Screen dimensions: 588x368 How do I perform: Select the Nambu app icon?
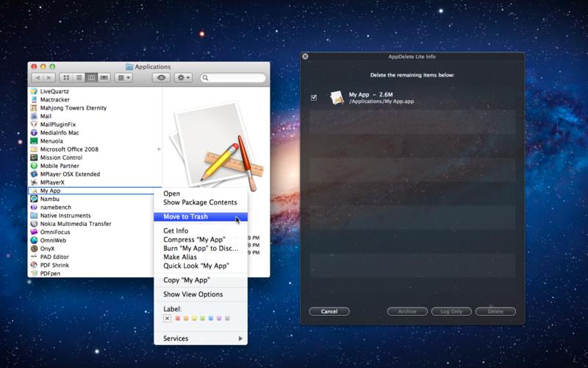pyautogui.click(x=34, y=199)
